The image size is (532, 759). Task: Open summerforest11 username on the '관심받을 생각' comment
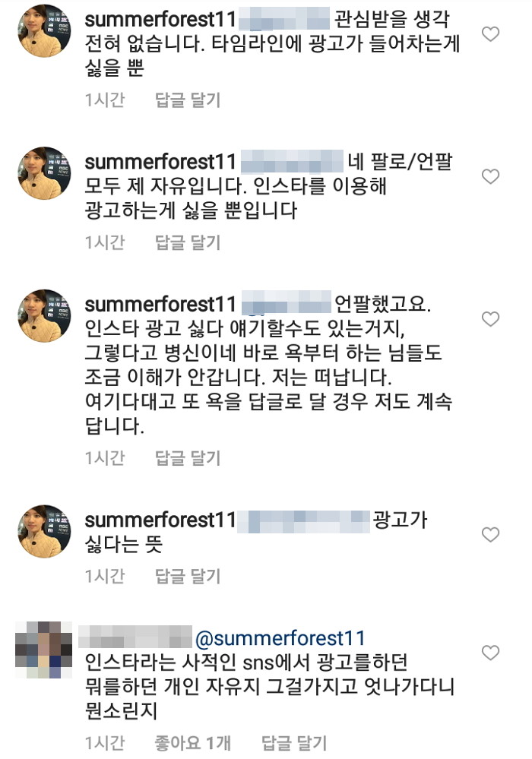[160, 18]
